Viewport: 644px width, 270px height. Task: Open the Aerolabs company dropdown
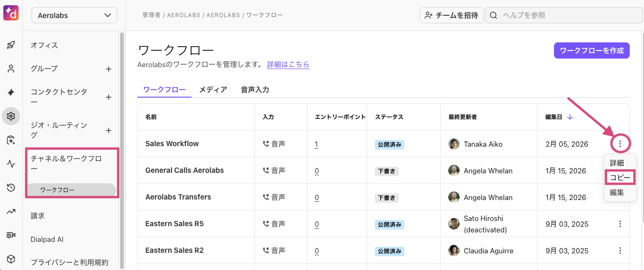(x=74, y=15)
